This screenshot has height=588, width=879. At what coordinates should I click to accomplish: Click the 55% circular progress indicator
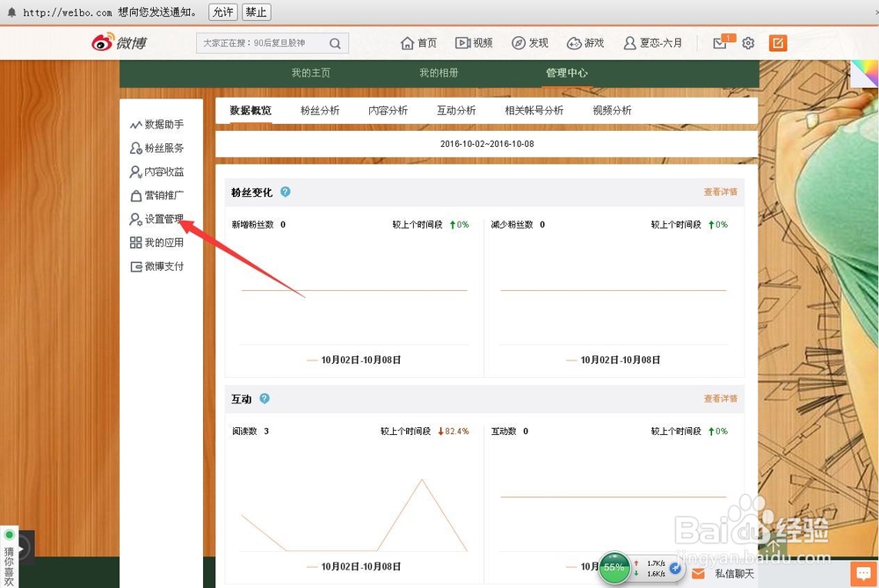click(614, 569)
